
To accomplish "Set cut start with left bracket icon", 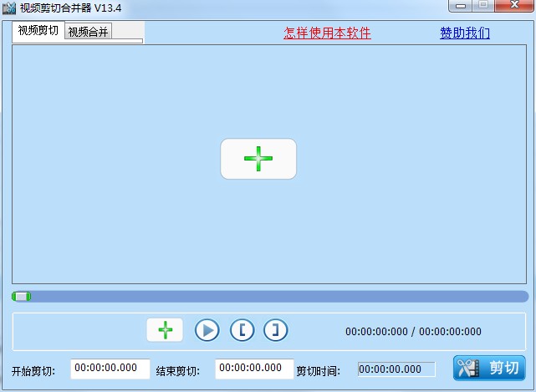I will click(x=242, y=330).
